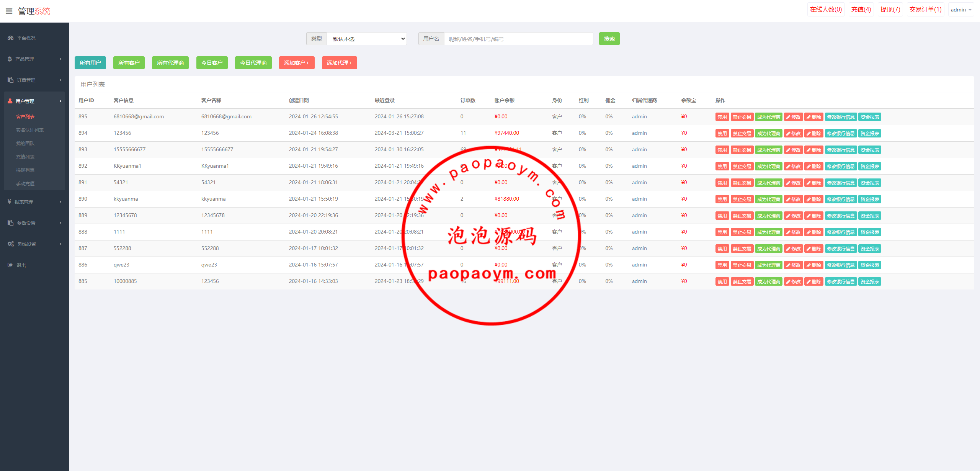
Task: Click 6810668@gmail.com in 客户信息 column
Action: [139, 116]
